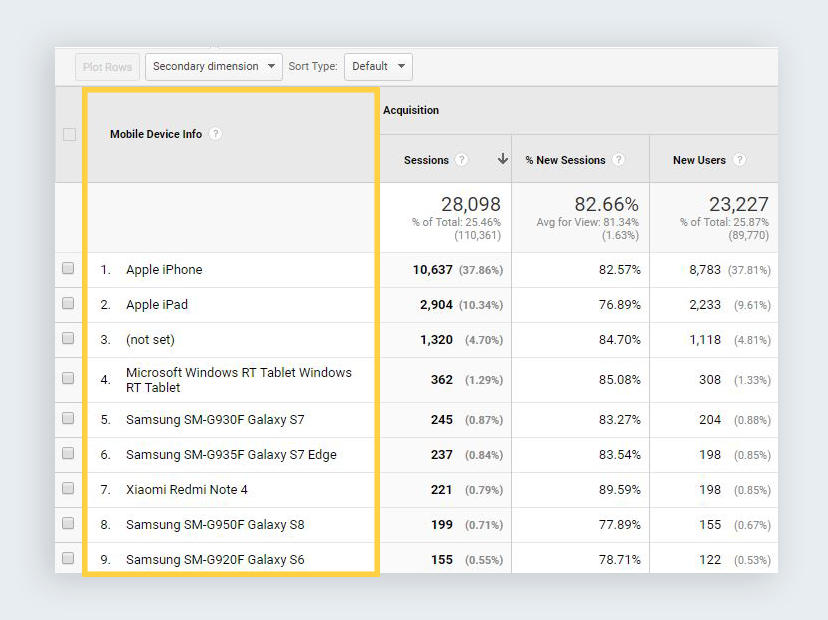This screenshot has width=828, height=620.
Task: Click Apple iPad sessions value 2,904
Action: pos(436,305)
